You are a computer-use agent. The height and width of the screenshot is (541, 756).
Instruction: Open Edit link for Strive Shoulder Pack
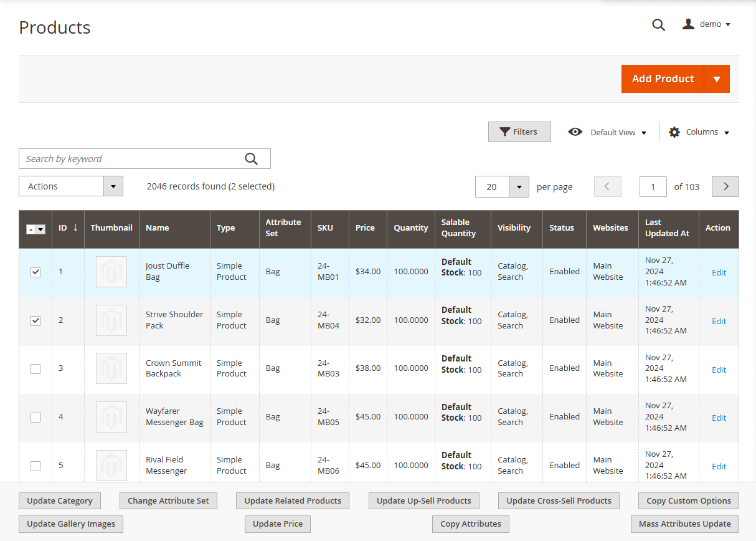pyautogui.click(x=719, y=321)
